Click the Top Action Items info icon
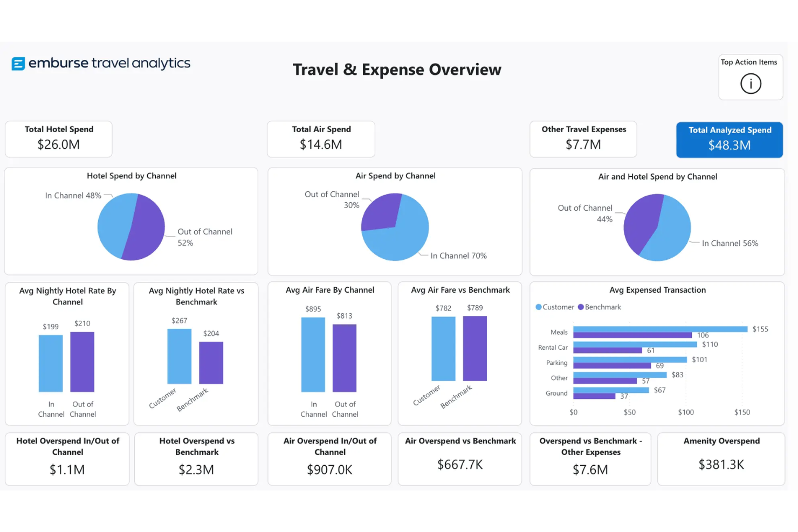Image resolution: width=798 pixels, height=532 pixels. 750,84
